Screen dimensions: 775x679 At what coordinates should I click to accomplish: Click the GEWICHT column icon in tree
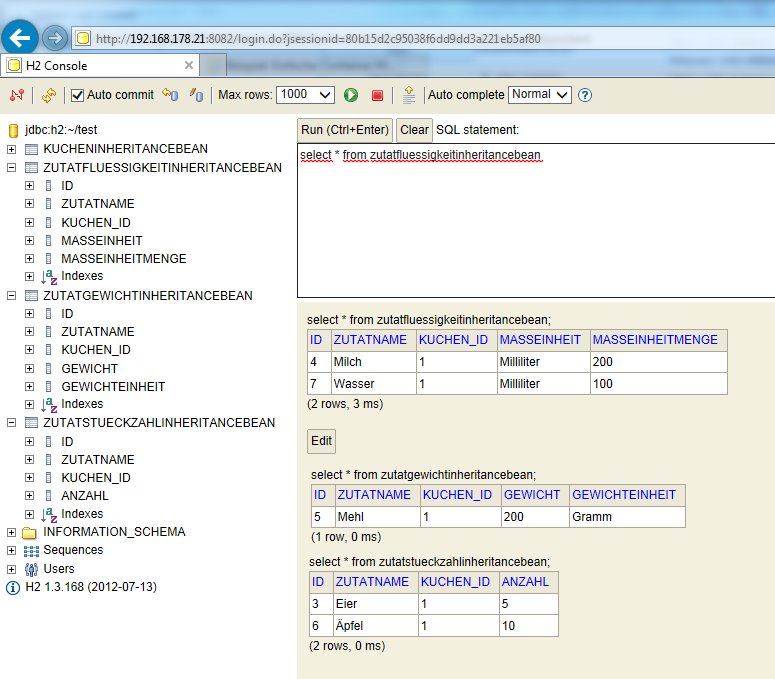(48, 369)
